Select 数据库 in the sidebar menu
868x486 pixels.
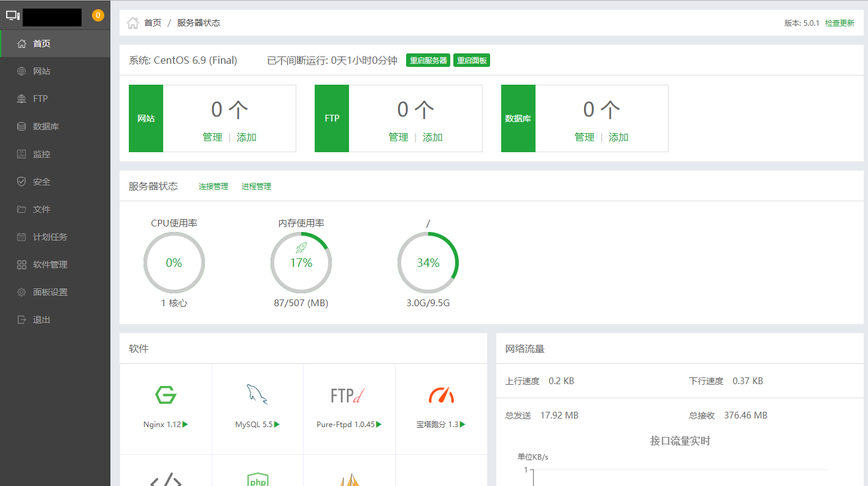[46, 126]
